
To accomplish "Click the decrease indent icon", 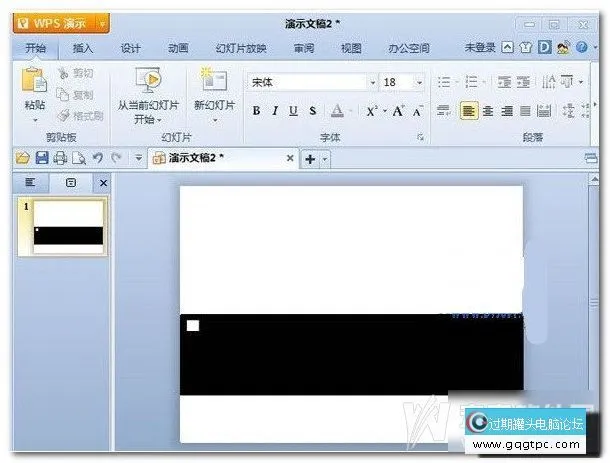I will pyautogui.click(x=504, y=82).
